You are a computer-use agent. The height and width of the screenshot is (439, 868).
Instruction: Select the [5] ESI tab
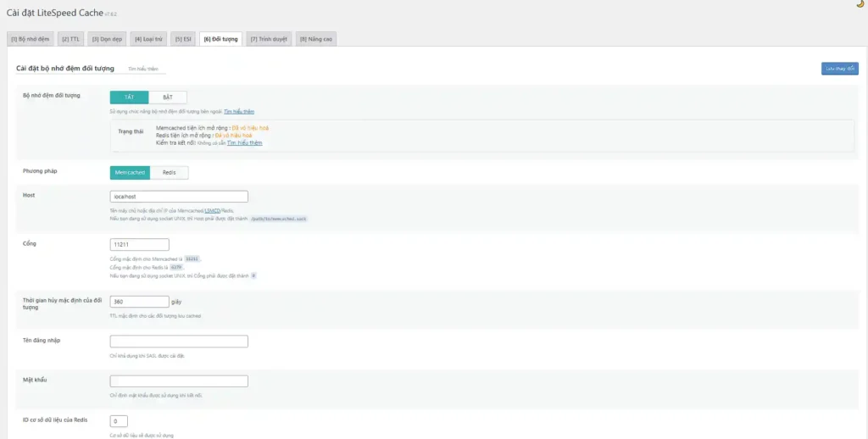[x=183, y=39]
